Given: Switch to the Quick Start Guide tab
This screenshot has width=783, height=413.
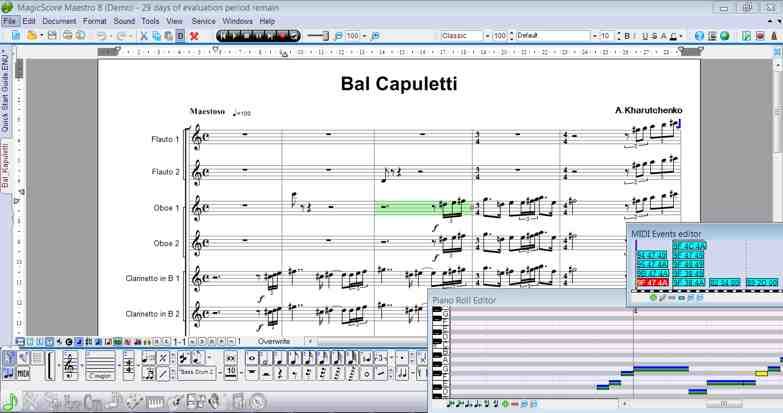Looking at the screenshot, I should tap(5, 91).
